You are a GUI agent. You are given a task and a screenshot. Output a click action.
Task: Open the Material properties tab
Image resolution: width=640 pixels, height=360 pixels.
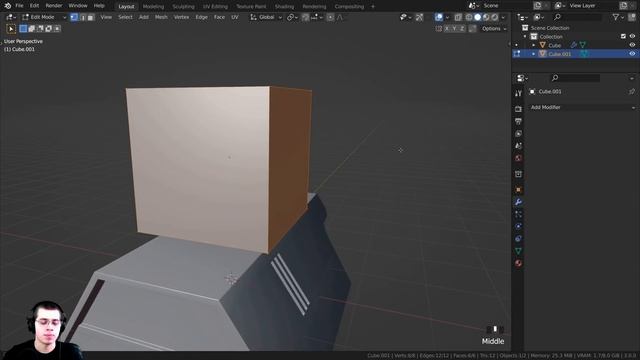518,263
